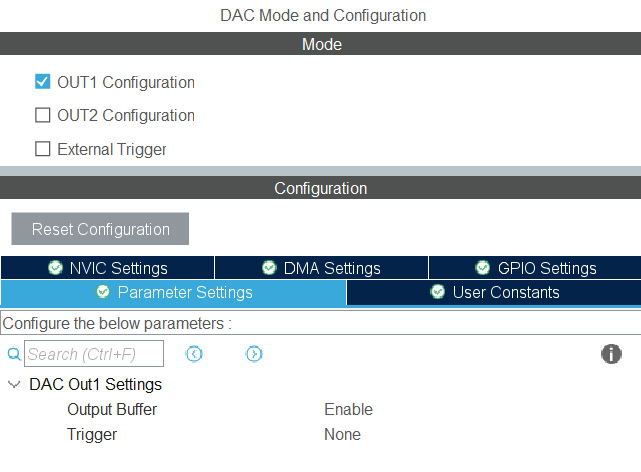
Task: Go to previous search result arrow
Action: [194, 354]
